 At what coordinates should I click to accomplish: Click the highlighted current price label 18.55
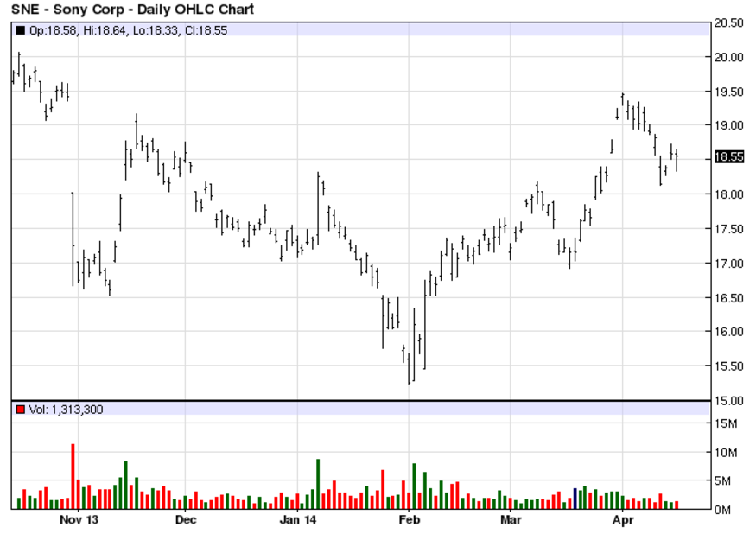point(728,156)
